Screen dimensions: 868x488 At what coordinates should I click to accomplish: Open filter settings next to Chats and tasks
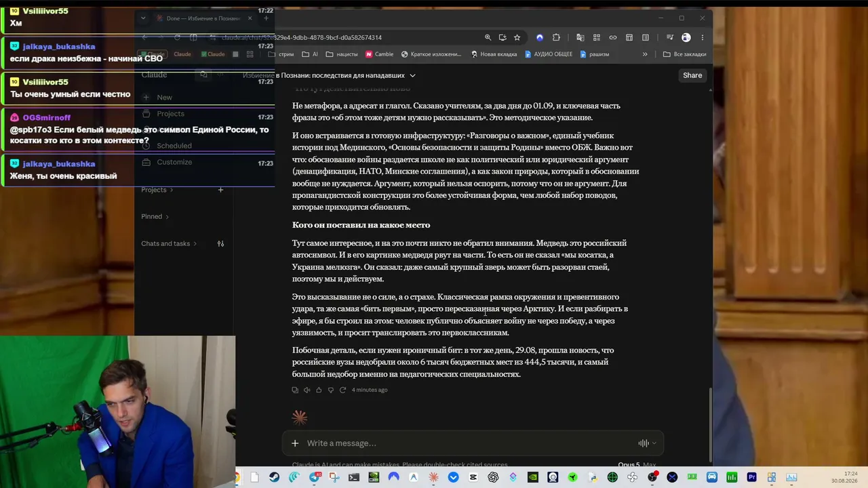coord(220,244)
